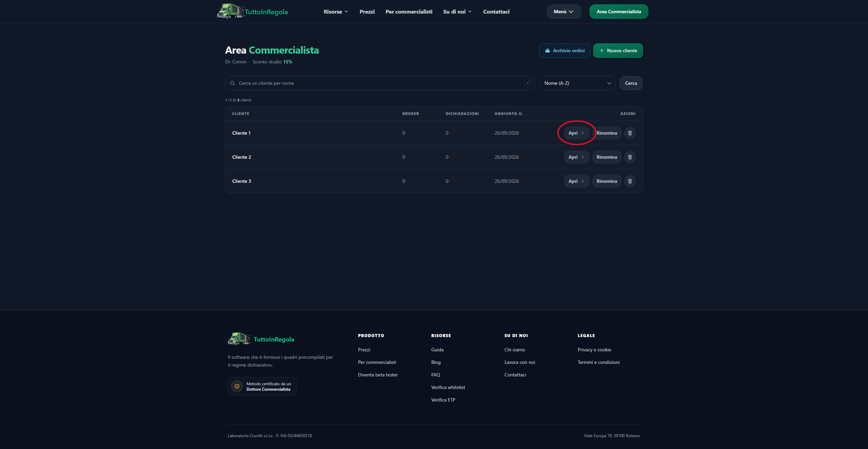Focus the client name search field
Image resolution: width=868 pixels, height=449 pixels.
pos(380,83)
